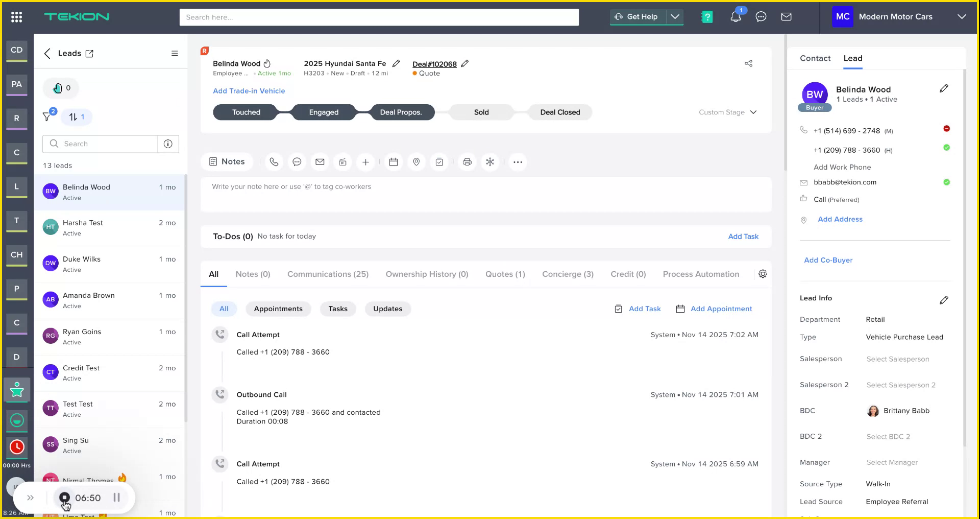Viewport: 980px width, 519px height.
Task: Toggle the red opt-out indicator on mobile number
Action: click(947, 129)
